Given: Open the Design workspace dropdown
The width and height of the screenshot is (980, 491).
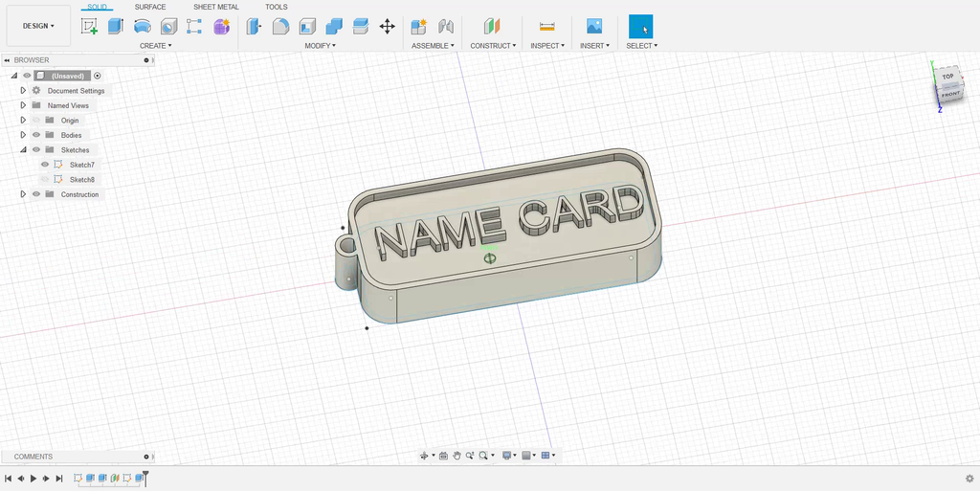Looking at the screenshot, I should pyautogui.click(x=38, y=26).
